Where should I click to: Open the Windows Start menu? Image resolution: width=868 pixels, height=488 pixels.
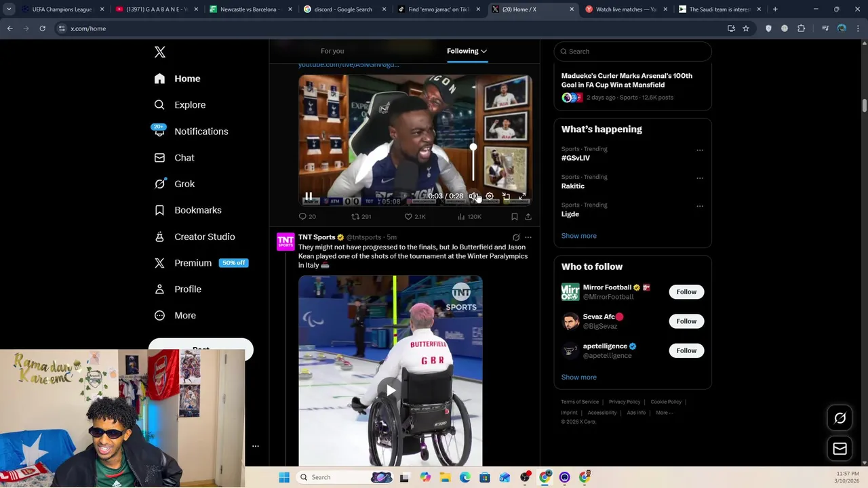click(x=284, y=477)
